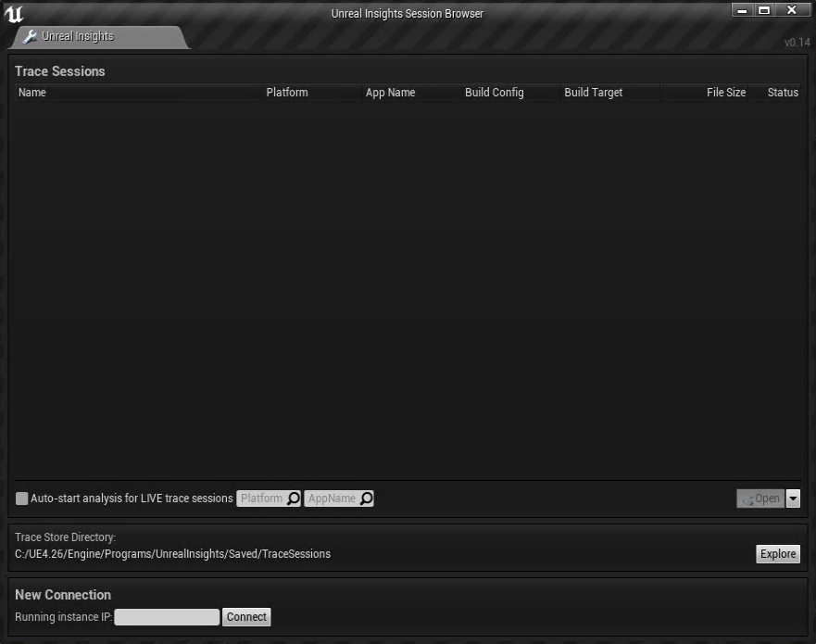
Task: Sort sessions by File Size column
Action: click(x=705, y=93)
